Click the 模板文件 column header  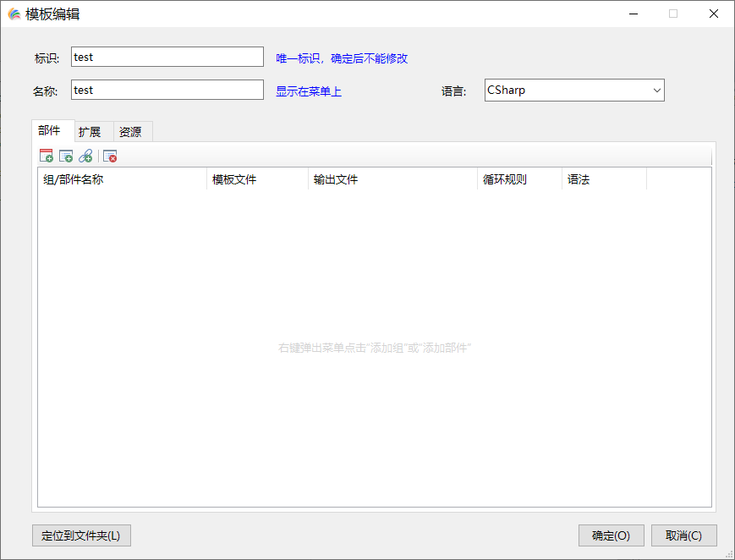pos(257,179)
